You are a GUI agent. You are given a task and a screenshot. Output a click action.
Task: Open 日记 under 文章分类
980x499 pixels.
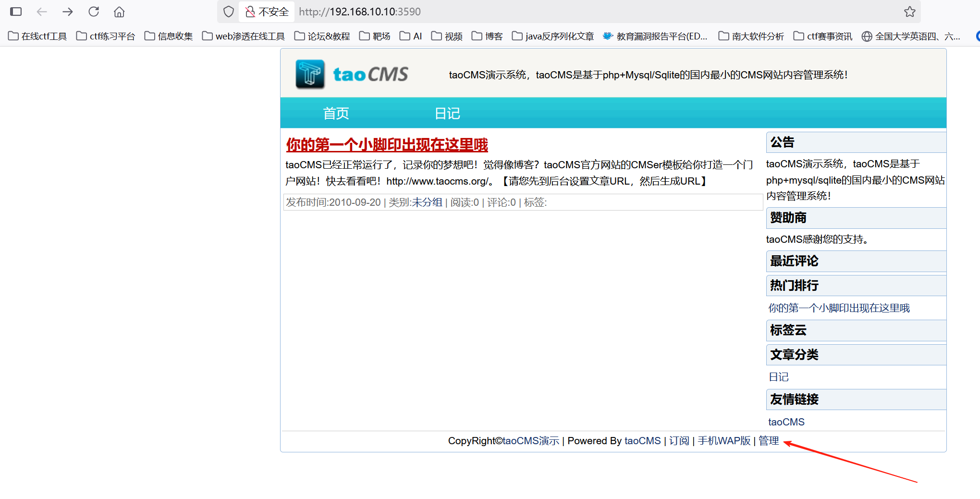coord(778,377)
